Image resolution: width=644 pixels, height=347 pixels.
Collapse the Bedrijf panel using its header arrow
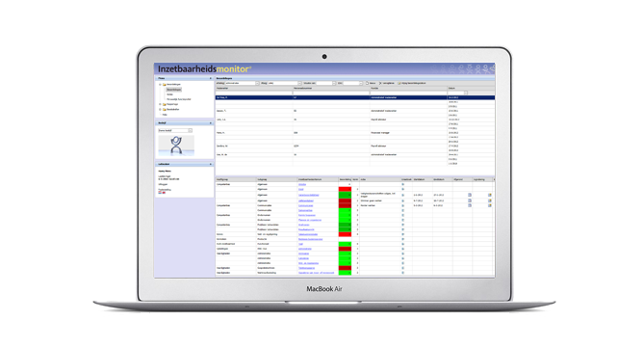click(x=211, y=123)
